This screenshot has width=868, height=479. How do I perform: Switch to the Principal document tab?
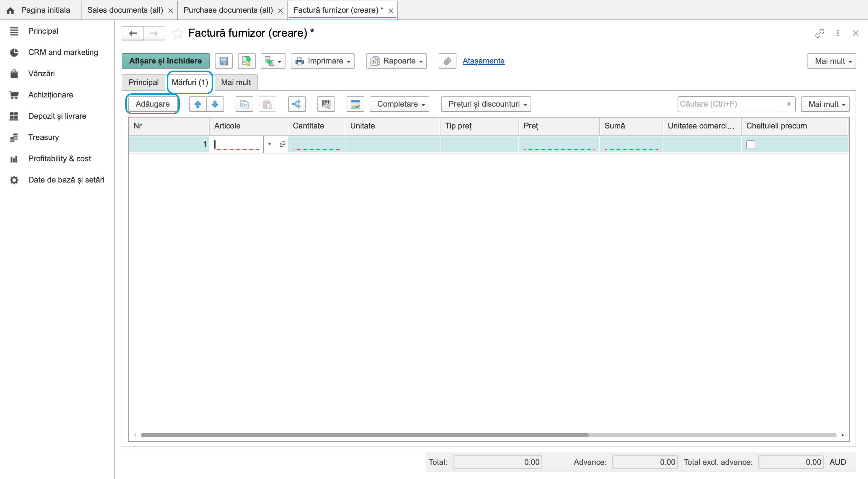coord(143,83)
